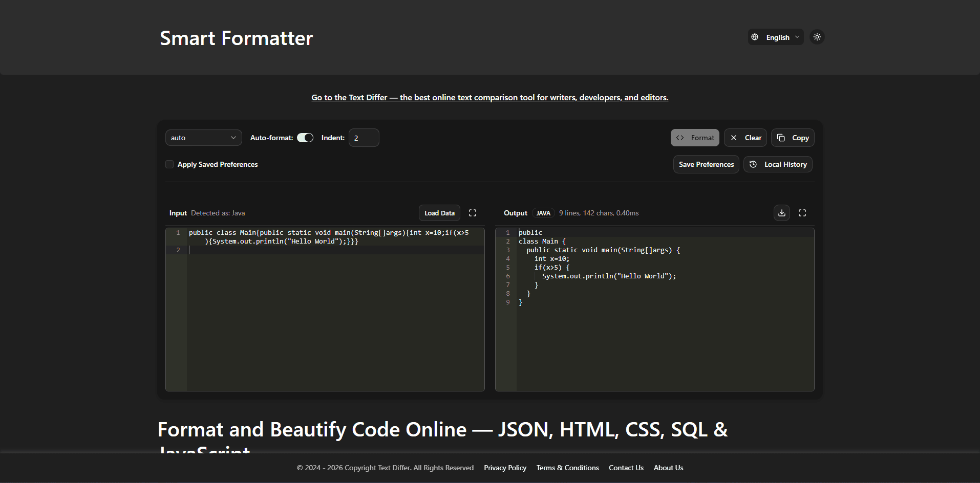Check Apply Saved Preferences
The width and height of the screenshot is (980, 483).
(x=169, y=164)
